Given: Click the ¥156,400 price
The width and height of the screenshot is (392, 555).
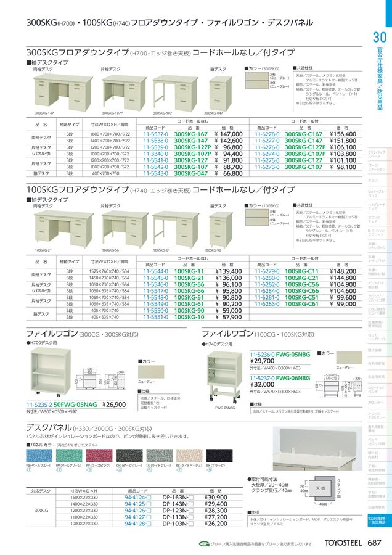Looking at the screenshot, I should tap(343, 134).
